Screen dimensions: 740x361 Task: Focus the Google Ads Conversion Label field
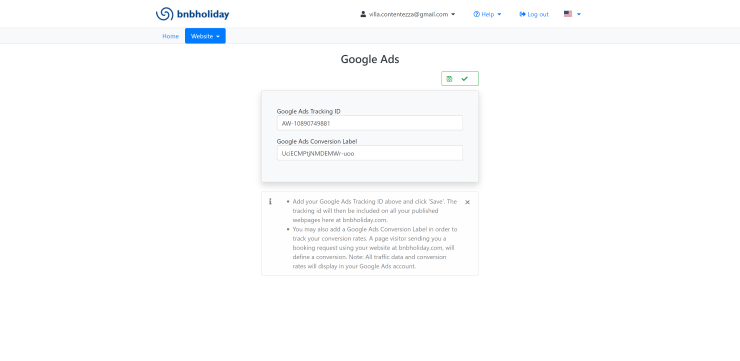(x=370, y=153)
